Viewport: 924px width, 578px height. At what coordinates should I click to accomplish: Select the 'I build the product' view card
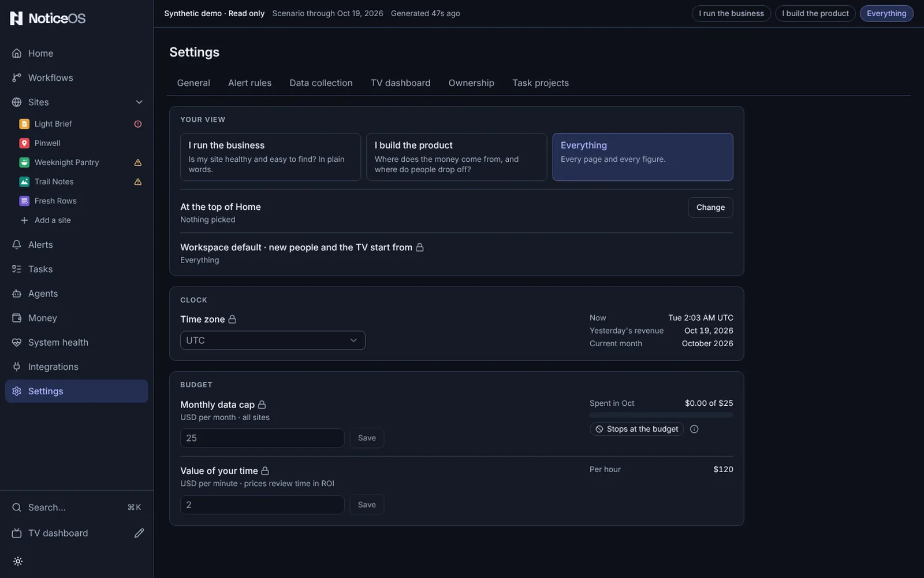(457, 157)
